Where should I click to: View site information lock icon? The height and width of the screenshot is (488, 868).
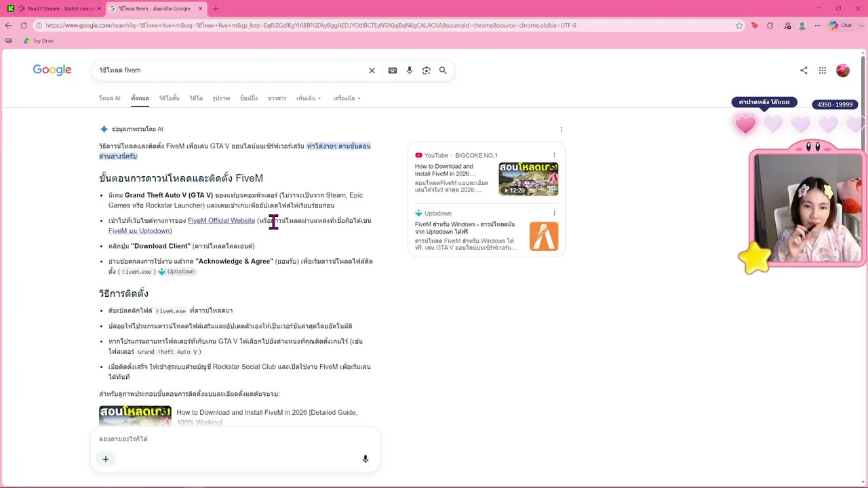click(x=40, y=26)
